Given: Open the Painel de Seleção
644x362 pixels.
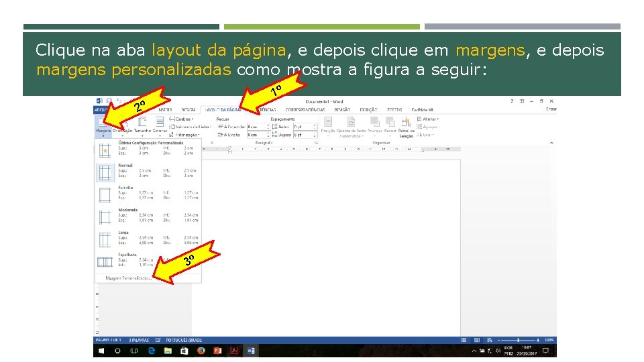Looking at the screenshot, I should 407,127.
